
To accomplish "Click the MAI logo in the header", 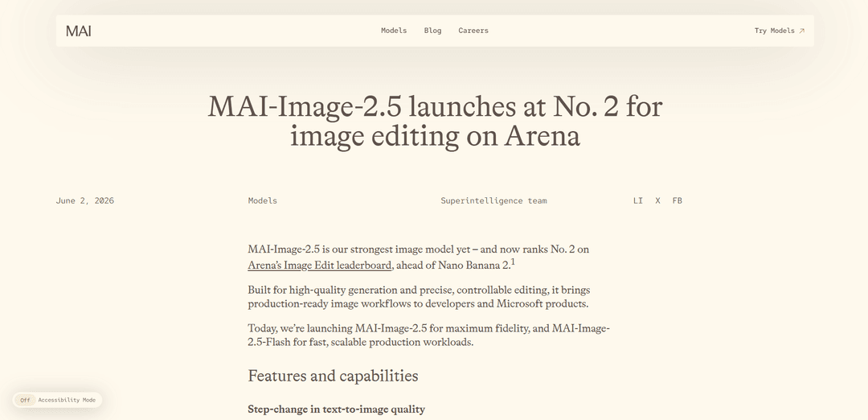I will point(78,31).
